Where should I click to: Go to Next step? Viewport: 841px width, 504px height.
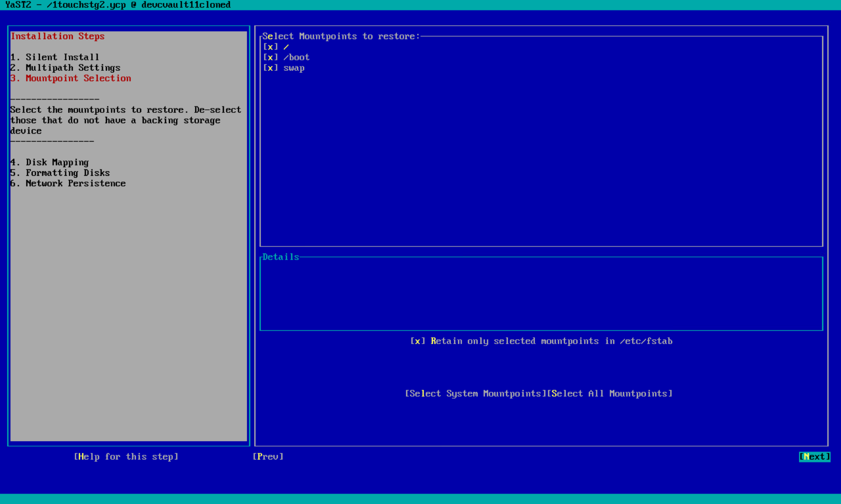814,456
